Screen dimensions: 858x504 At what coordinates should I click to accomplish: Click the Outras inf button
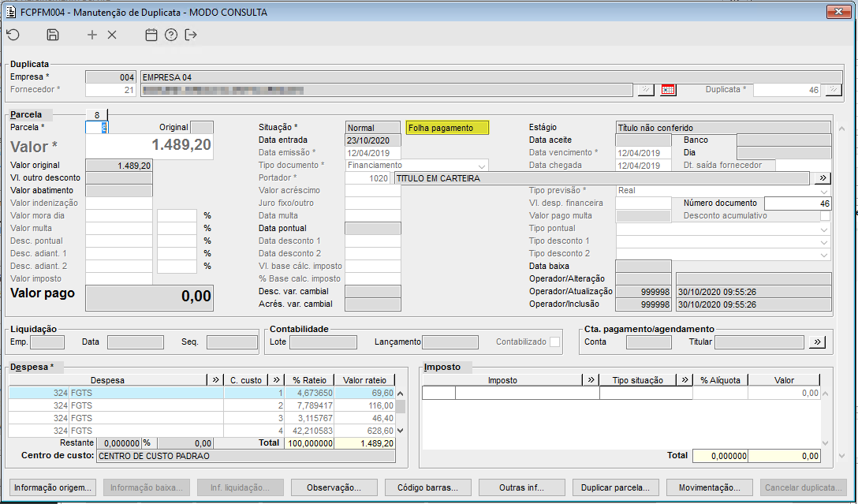(521, 487)
